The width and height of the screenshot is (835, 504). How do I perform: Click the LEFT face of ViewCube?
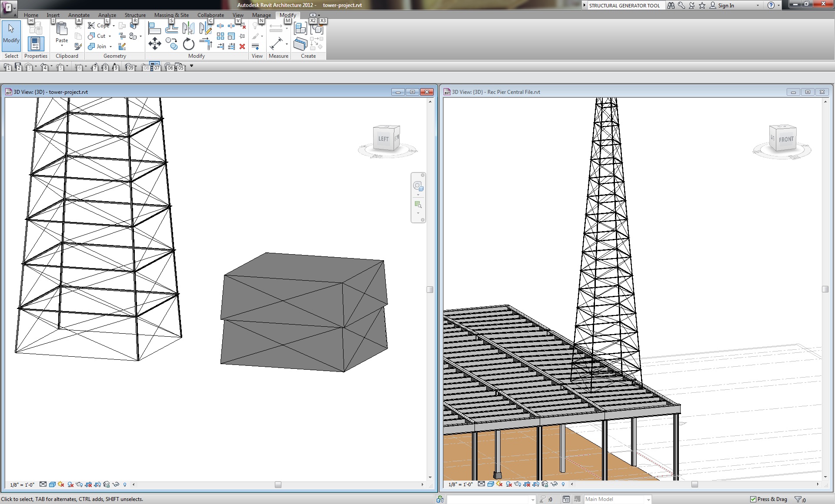383,139
